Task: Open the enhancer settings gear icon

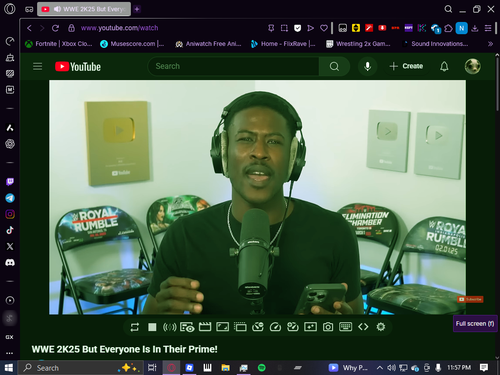Action: 381,327
